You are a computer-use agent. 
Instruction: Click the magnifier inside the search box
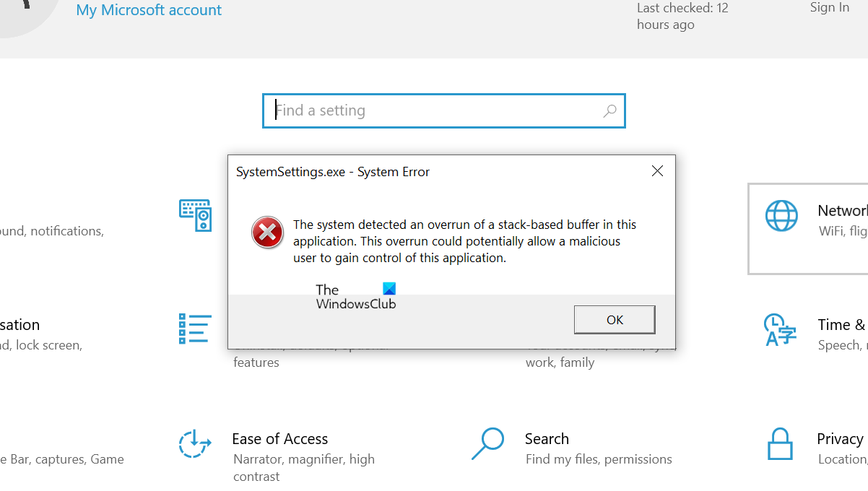(x=609, y=110)
